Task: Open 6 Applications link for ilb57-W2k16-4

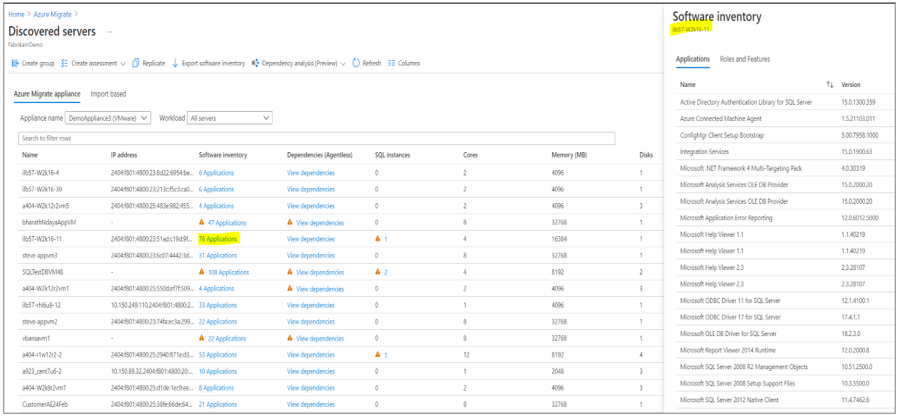Action: (x=216, y=173)
